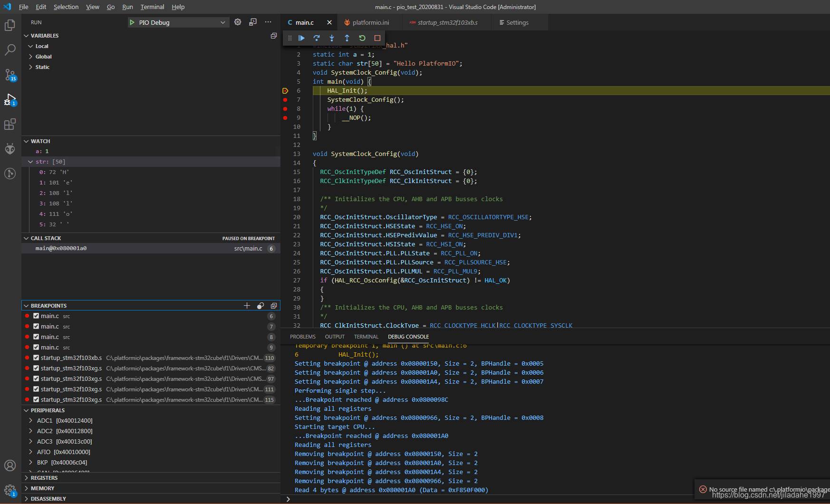Click the Step Out debug icon
The image size is (830, 504).
[347, 38]
